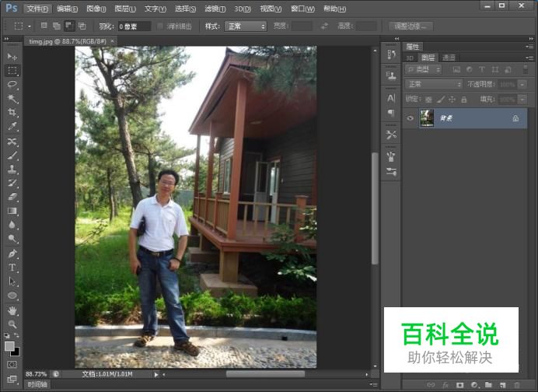Open the 窗口 menu
Image resolution: width=538 pixels, height=392 pixels.
(302, 9)
